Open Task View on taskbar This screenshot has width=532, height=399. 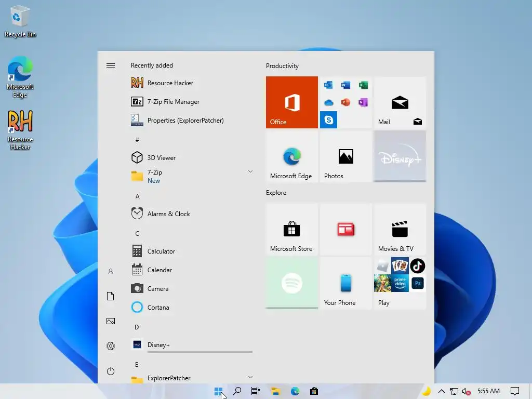click(x=256, y=391)
